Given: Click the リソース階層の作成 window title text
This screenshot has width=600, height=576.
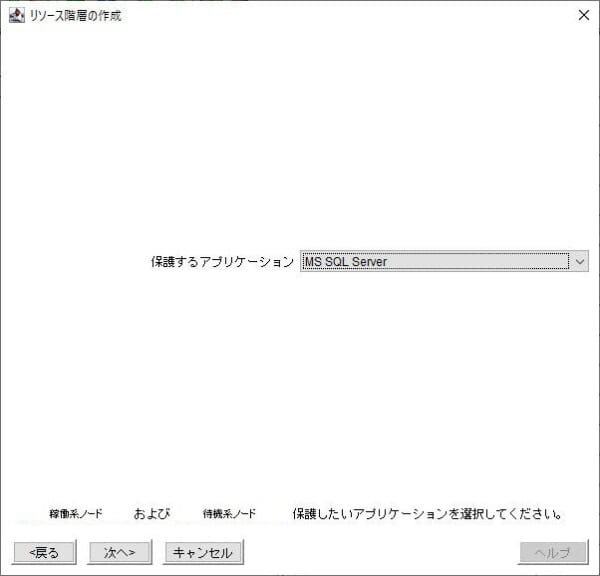Looking at the screenshot, I should point(75,16).
